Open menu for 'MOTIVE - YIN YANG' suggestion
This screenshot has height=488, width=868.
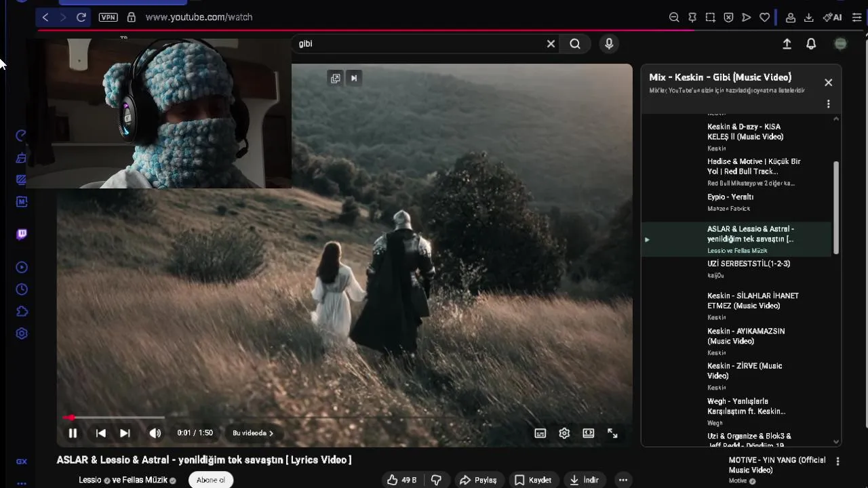pyautogui.click(x=837, y=462)
